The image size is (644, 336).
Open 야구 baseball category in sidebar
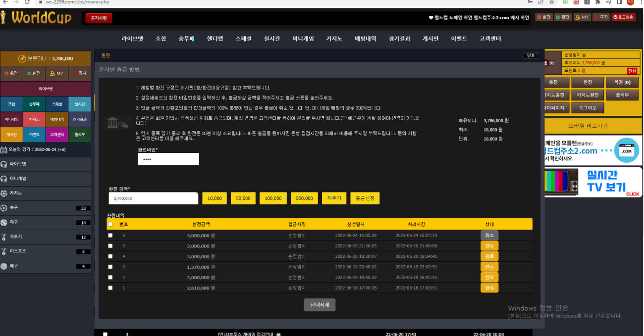[14, 222]
